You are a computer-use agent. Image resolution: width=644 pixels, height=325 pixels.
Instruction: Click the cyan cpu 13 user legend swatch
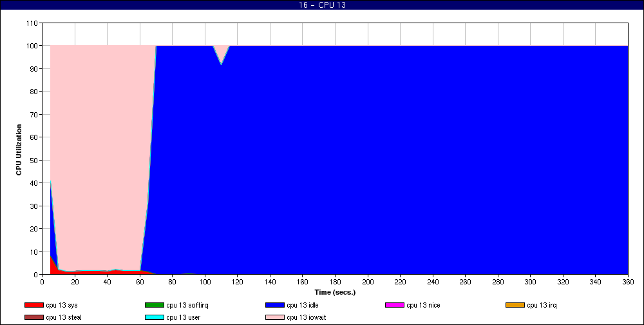pos(155,318)
